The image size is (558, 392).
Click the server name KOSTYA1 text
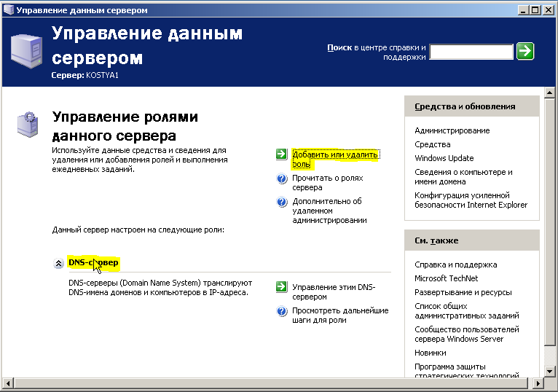coord(102,76)
